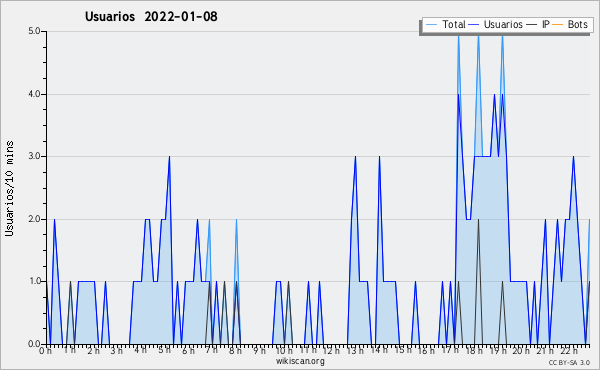Image resolution: width=600 pixels, height=370 pixels.
Task: Click the x-axis label '6 h'
Action: [188, 350]
